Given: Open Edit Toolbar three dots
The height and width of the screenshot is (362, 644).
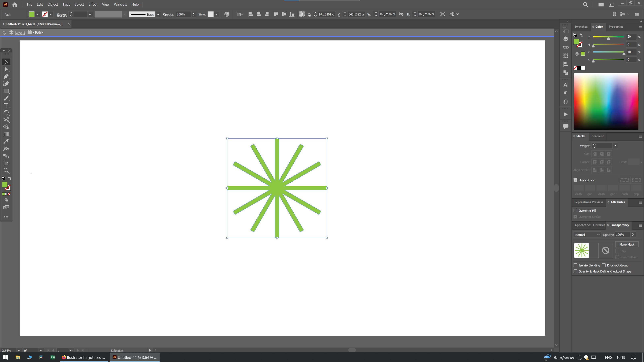Looking at the screenshot, I should coord(6,217).
